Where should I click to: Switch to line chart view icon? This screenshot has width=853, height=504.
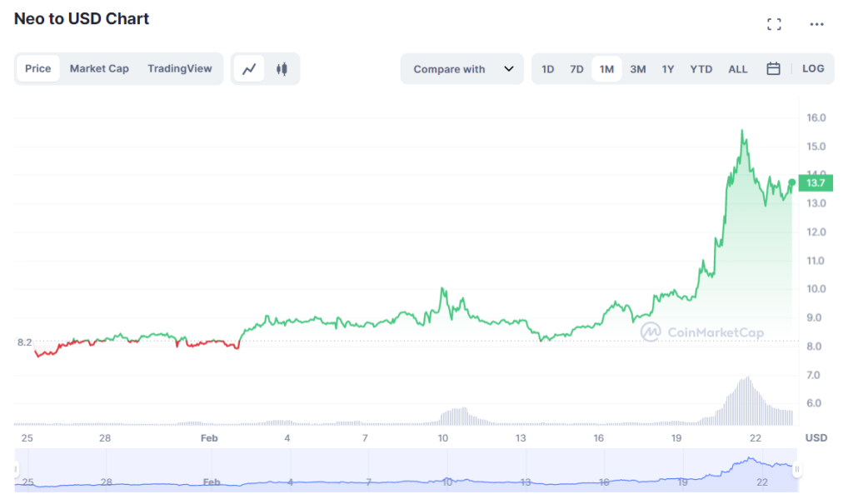coord(249,69)
